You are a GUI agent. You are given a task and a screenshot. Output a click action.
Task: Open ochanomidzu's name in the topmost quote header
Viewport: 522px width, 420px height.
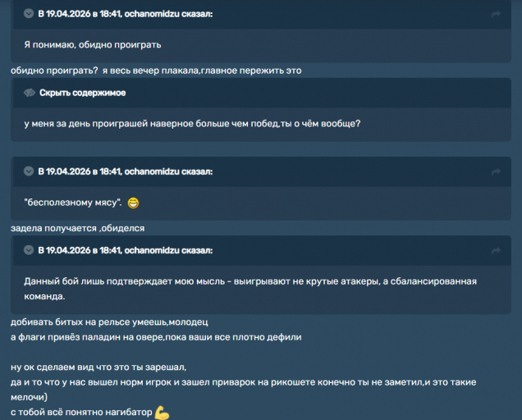coord(152,14)
